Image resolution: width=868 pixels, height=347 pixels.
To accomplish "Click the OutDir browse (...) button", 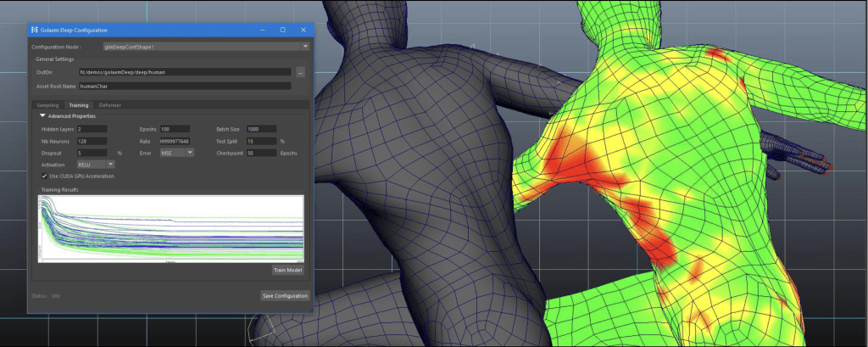I will [x=301, y=72].
